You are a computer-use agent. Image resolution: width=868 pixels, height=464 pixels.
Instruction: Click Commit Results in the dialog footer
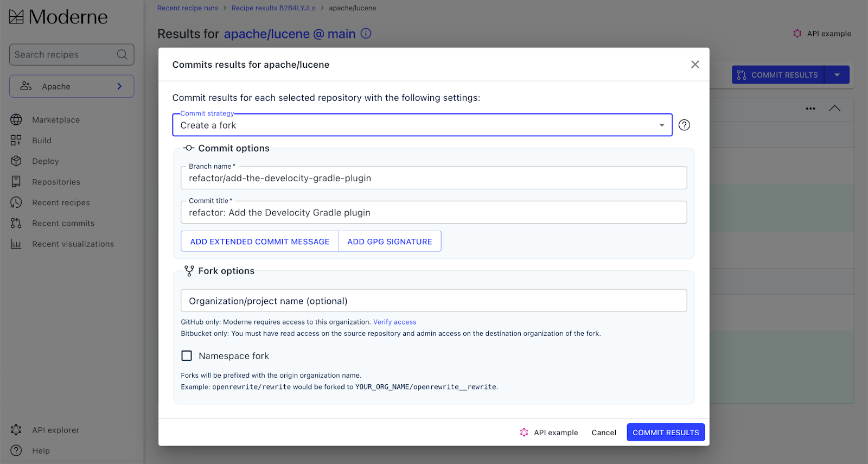click(666, 433)
